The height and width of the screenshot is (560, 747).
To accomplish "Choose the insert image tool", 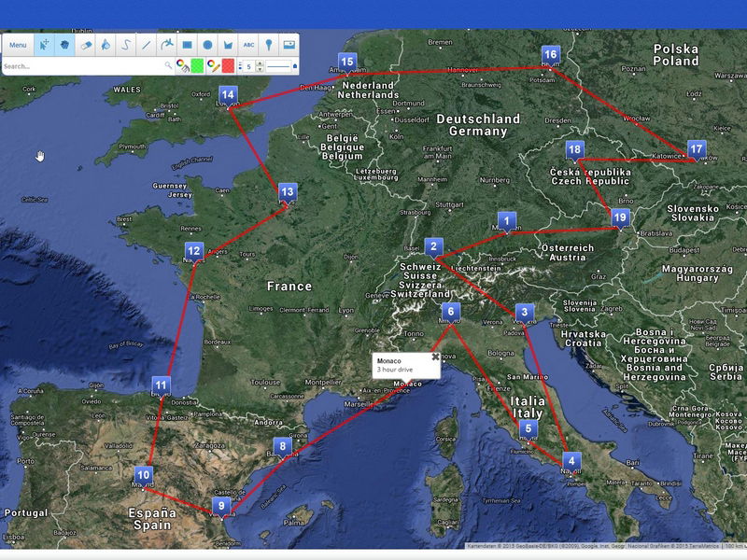I will tap(289, 45).
